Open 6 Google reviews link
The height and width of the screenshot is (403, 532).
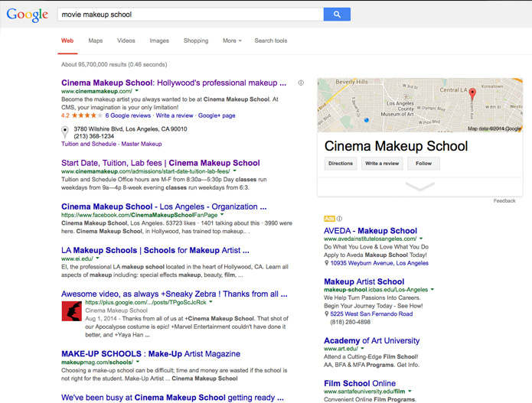pyautogui.click(x=128, y=115)
